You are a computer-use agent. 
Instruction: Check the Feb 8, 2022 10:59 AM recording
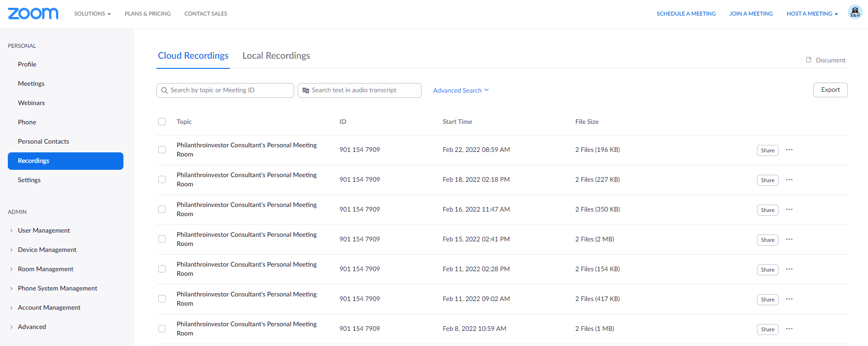click(162, 329)
